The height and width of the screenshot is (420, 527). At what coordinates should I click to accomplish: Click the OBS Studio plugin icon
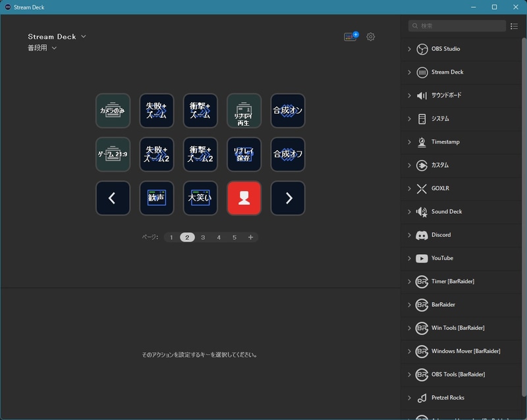click(x=422, y=49)
